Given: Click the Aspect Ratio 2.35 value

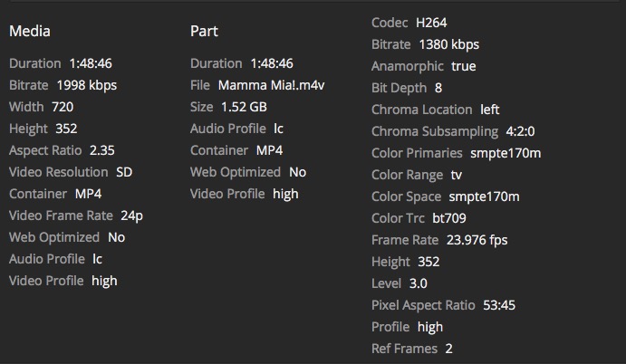Looking at the screenshot, I should coord(101,150).
